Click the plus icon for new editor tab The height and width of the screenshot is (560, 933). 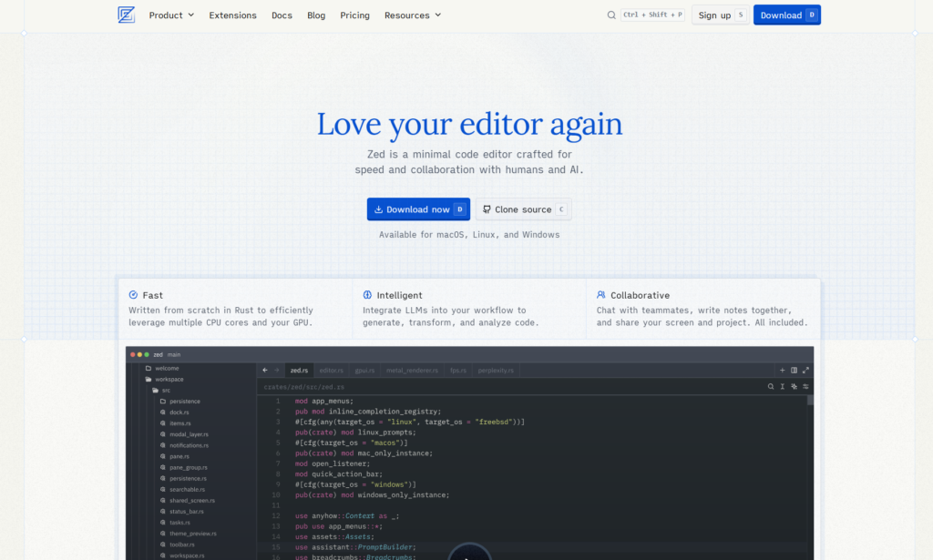pyautogui.click(x=782, y=371)
